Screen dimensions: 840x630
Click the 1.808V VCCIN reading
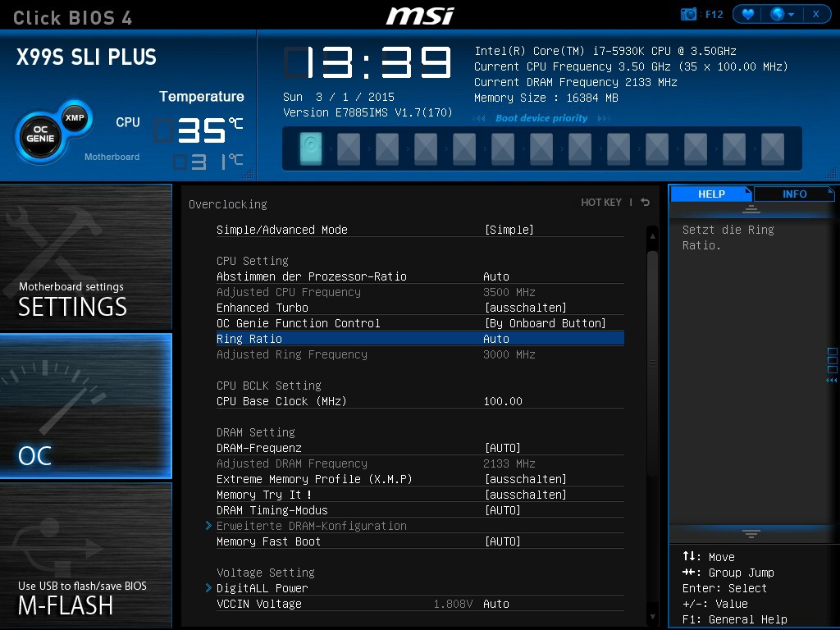(x=453, y=604)
